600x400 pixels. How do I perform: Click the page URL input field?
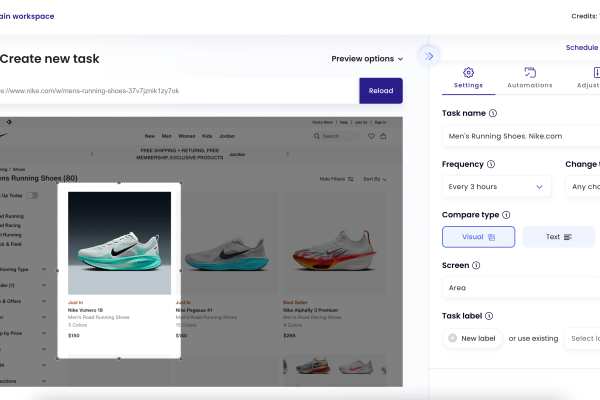point(179,91)
